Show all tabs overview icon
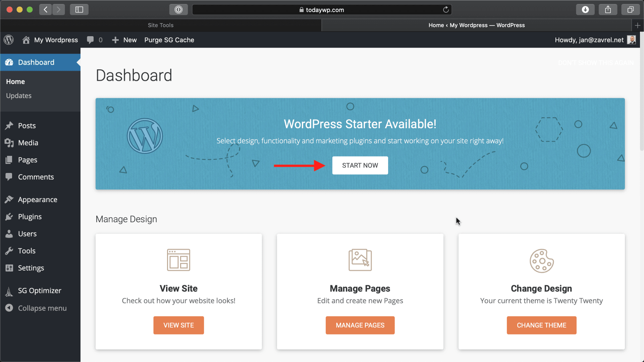The image size is (644, 362). 631,10
